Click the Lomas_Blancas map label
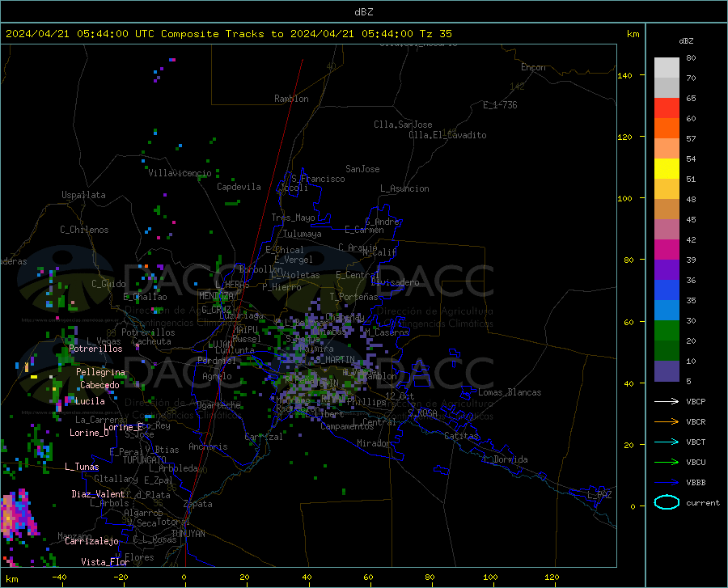This screenshot has width=728, height=588. tap(510, 392)
